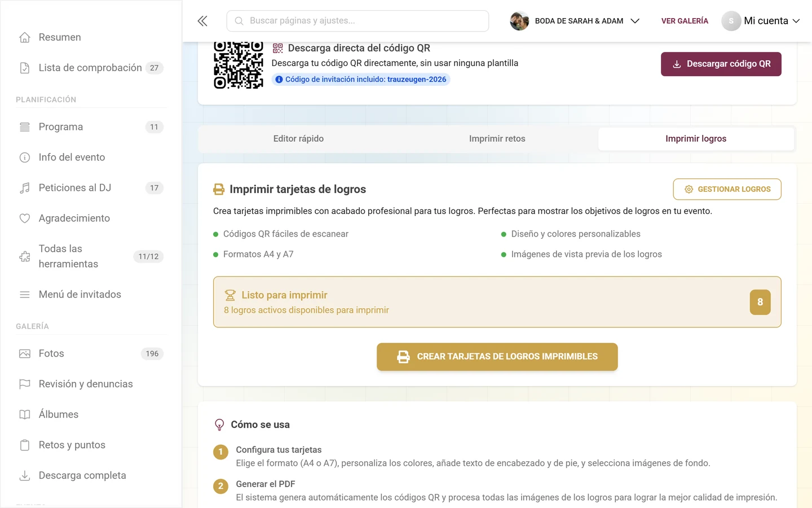Click the event photo avatar

[519, 21]
